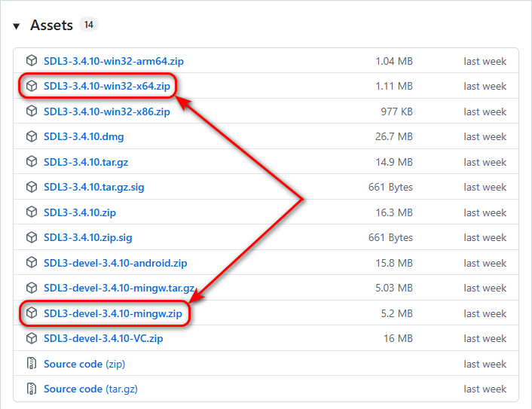532x409 pixels.
Task: Download SDL3-3.4.10.tar.gz archive
Action: [86, 162]
